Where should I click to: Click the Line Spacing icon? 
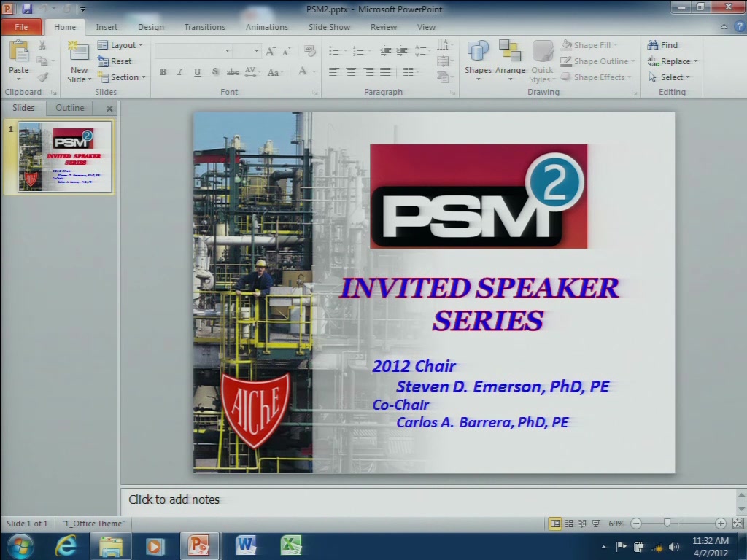(422, 50)
